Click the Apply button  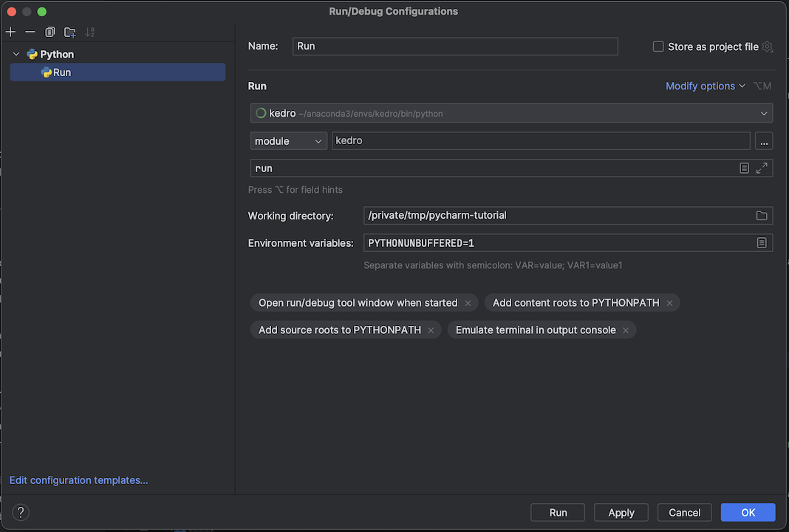(x=621, y=513)
